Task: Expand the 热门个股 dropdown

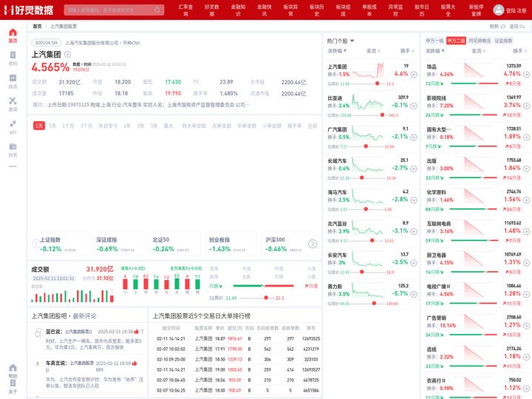Action: tap(352, 41)
